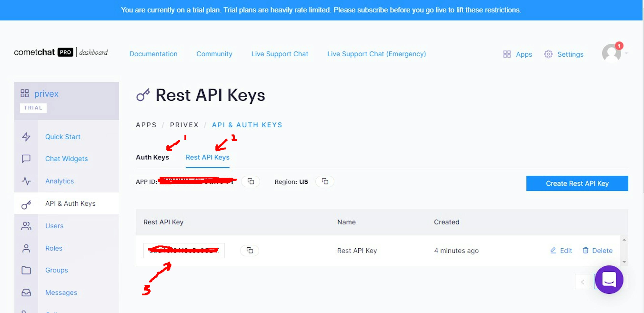Click the Delete link for Rest API Key
The image size is (644, 313).
(598, 250)
